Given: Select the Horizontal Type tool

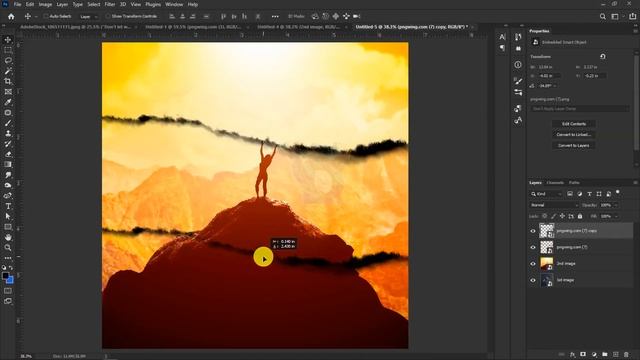Looking at the screenshot, I should click(x=8, y=206).
